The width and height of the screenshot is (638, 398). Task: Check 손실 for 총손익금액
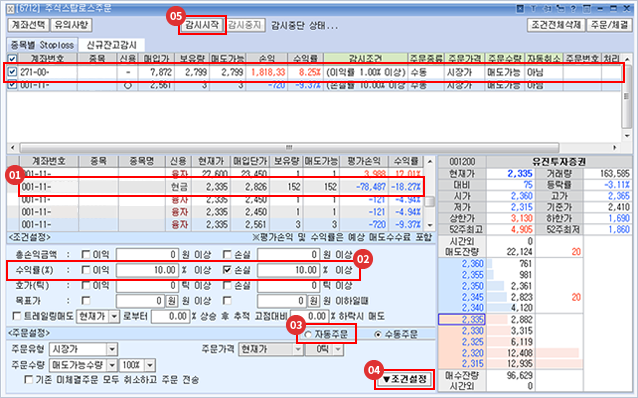pyautogui.click(x=227, y=255)
